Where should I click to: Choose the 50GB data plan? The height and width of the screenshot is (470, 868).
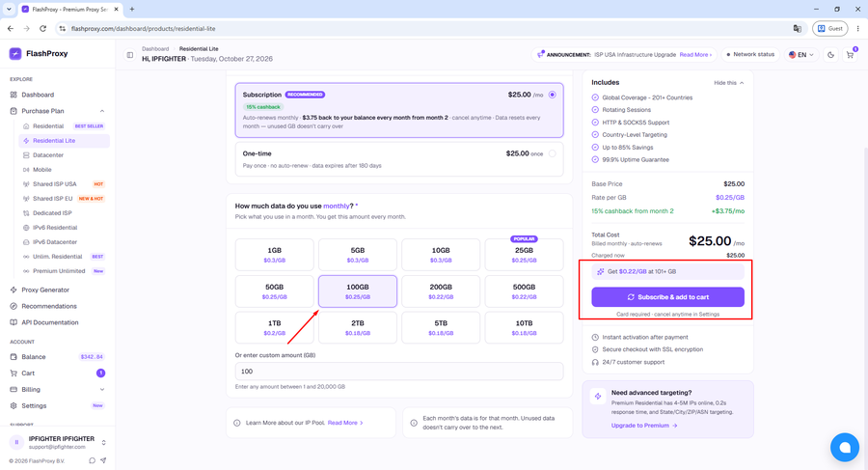pos(275,291)
